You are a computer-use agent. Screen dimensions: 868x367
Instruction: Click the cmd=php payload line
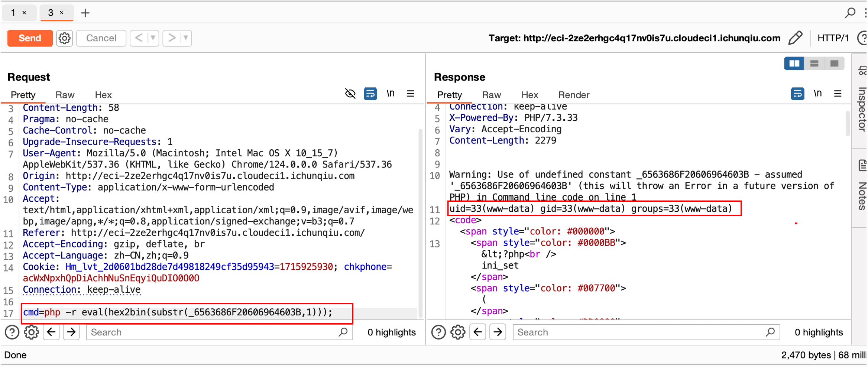[178, 312]
